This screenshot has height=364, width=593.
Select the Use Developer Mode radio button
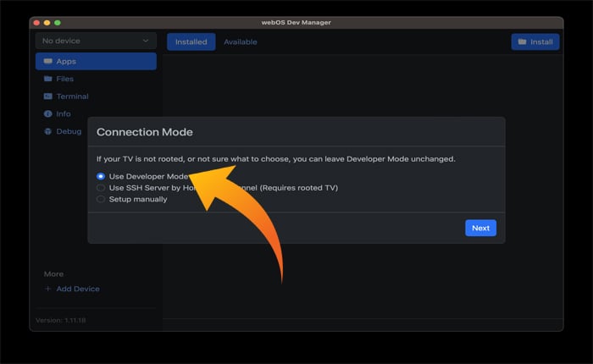point(101,176)
